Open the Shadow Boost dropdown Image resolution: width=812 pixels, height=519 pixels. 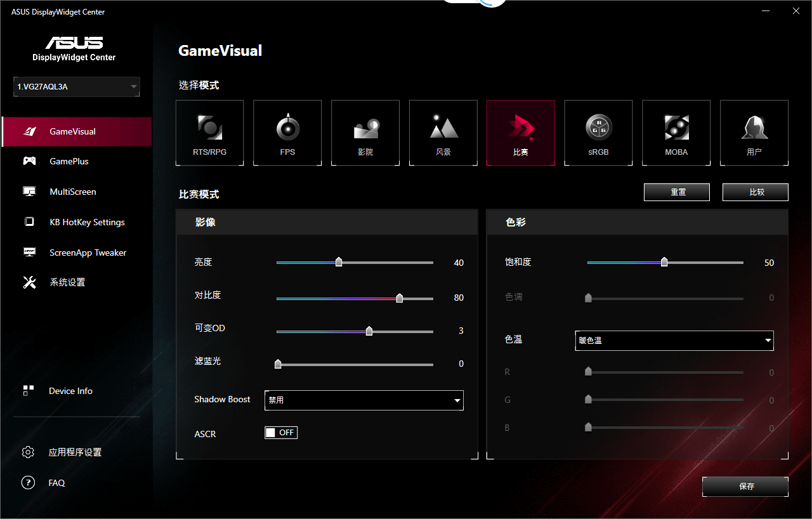(363, 400)
